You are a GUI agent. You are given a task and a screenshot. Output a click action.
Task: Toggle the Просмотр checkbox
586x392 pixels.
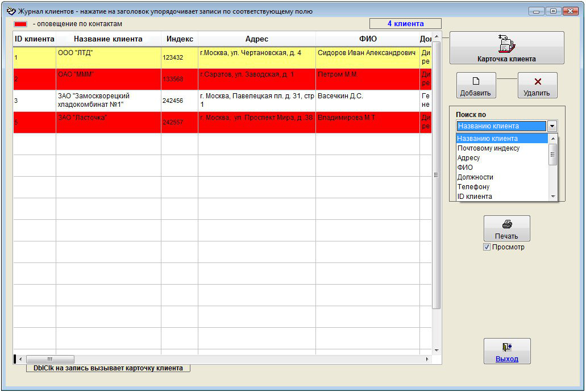(x=487, y=247)
